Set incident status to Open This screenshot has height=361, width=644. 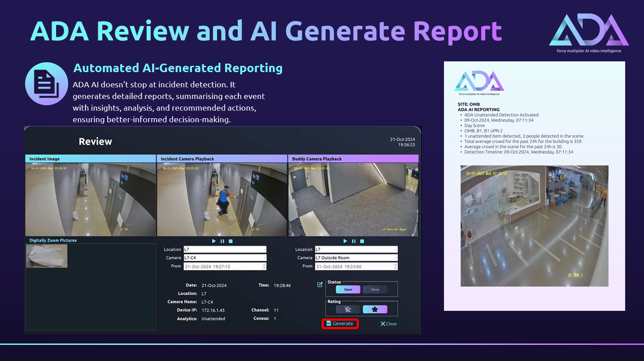[x=348, y=289]
